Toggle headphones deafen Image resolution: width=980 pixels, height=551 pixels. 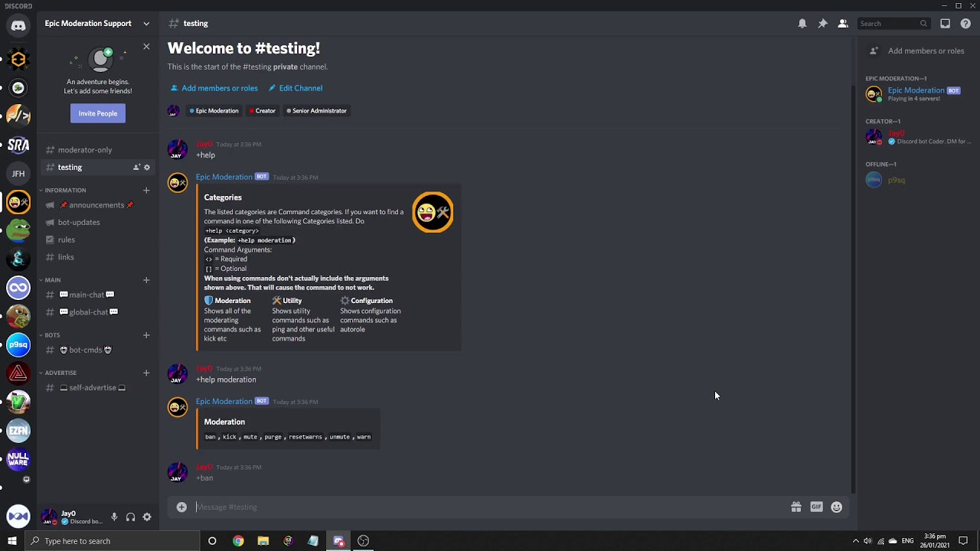click(x=131, y=517)
